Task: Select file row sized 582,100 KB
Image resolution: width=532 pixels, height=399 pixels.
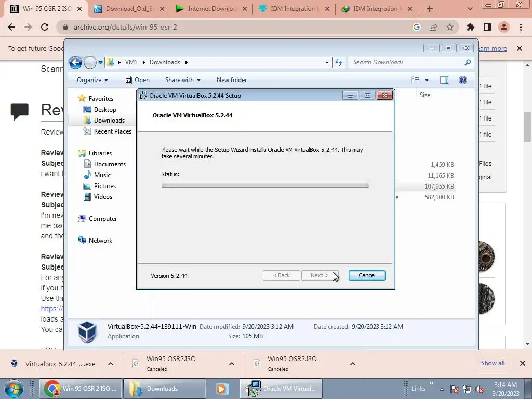Action: point(425,197)
